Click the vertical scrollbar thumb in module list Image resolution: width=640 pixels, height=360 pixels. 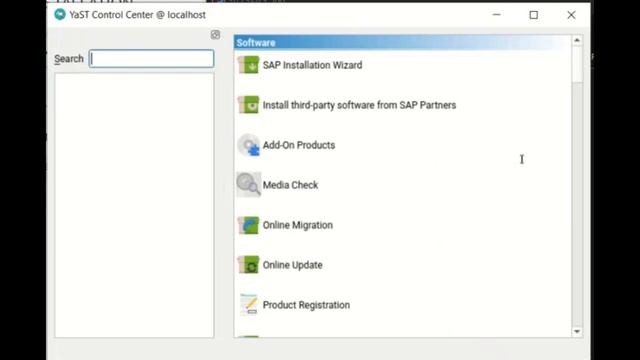(x=577, y=64)
